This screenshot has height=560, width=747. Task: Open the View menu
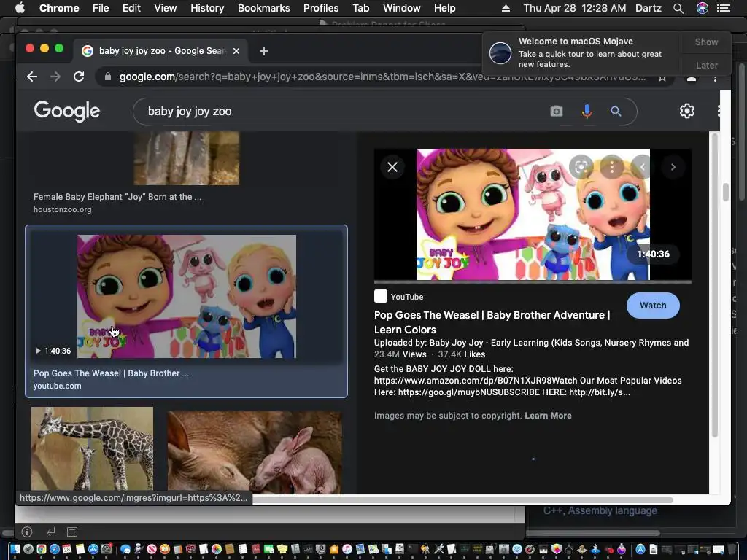coord(166,8)
